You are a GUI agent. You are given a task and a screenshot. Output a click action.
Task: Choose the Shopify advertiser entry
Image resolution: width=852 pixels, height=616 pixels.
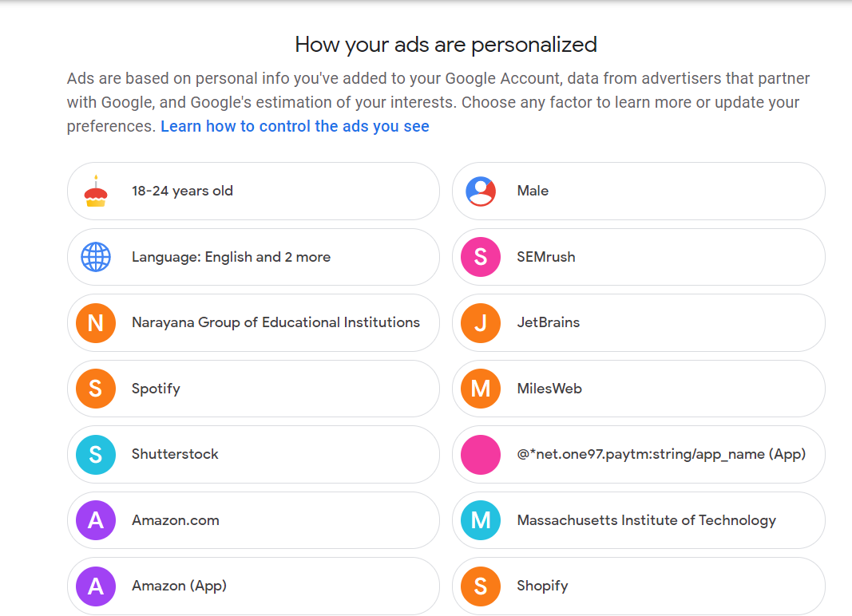click(x=542, y=586)
